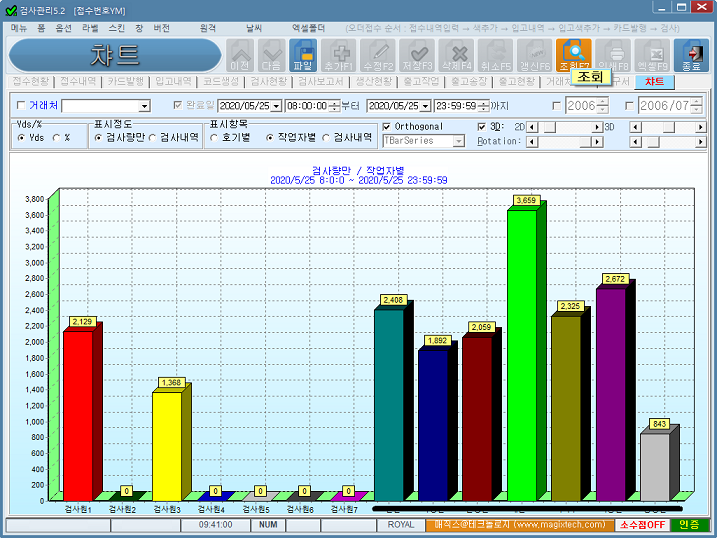The width and height of the screenshot is (717, 538).
Task: Select the 검사내역 radio under 표시정도
Action: click(x=152, y=138)
